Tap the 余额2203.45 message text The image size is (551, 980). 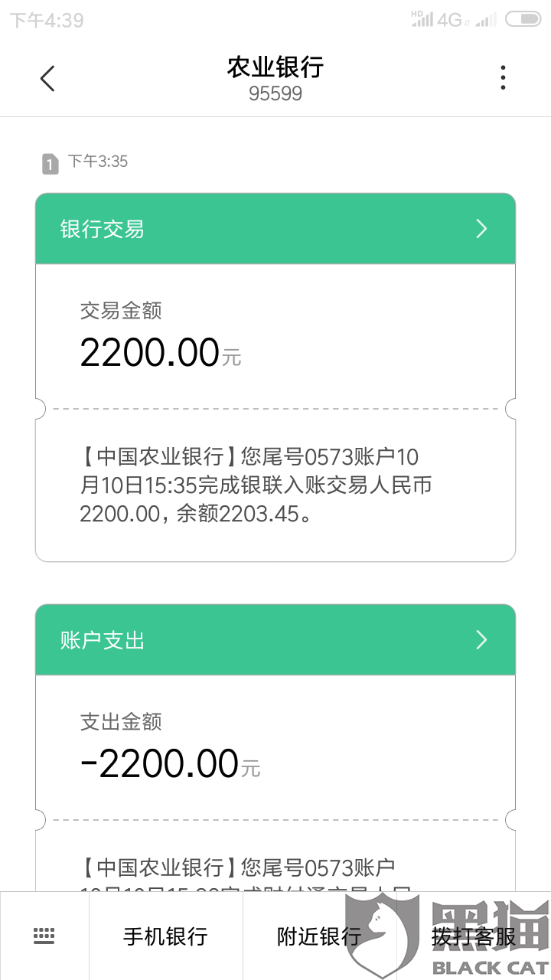click(x=249, y=514)
